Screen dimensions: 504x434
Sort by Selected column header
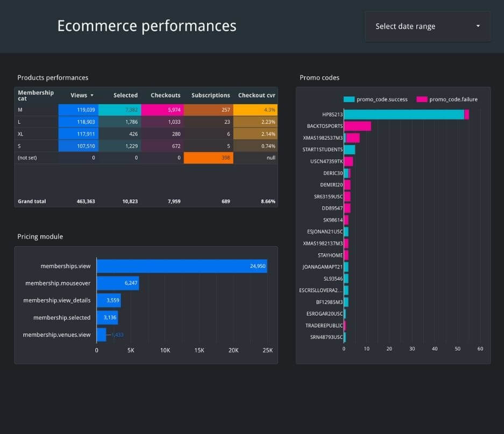pos(125,95)
